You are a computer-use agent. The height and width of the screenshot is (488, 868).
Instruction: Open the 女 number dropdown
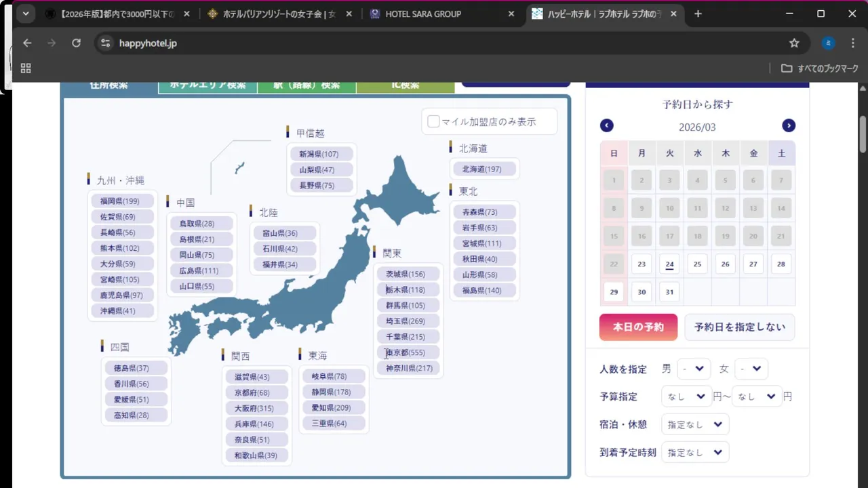coord(751,369)
